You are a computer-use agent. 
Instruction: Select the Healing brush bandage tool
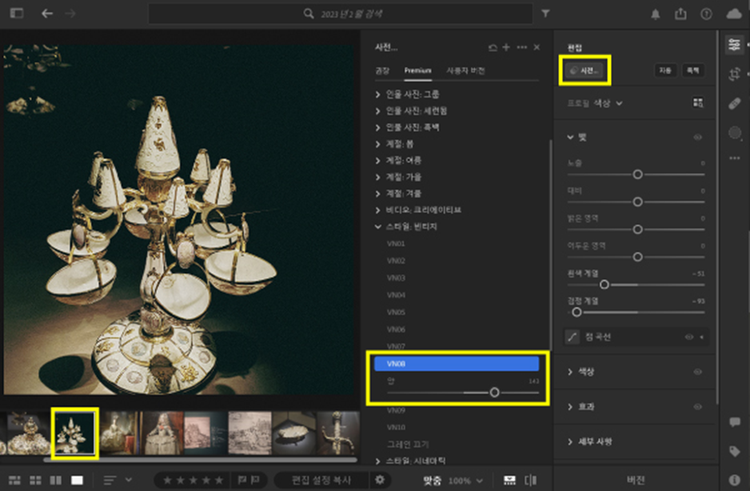734,103
